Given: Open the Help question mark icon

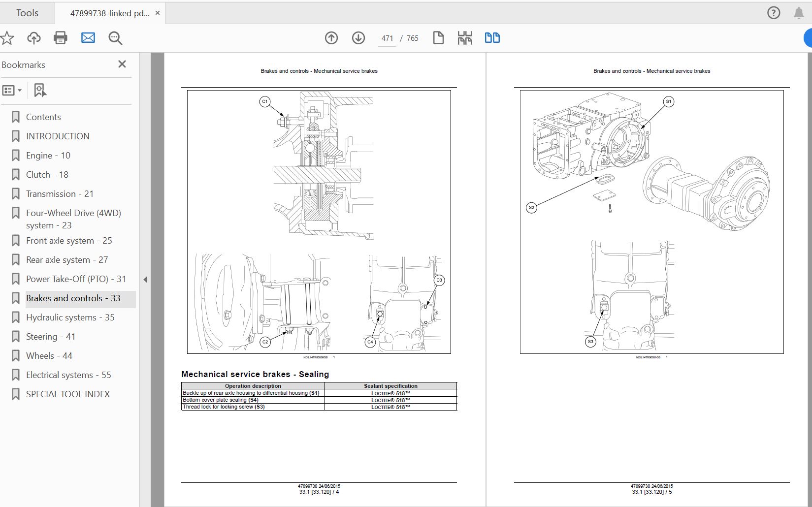Looking at the screenshot, I should pos(773,12).
